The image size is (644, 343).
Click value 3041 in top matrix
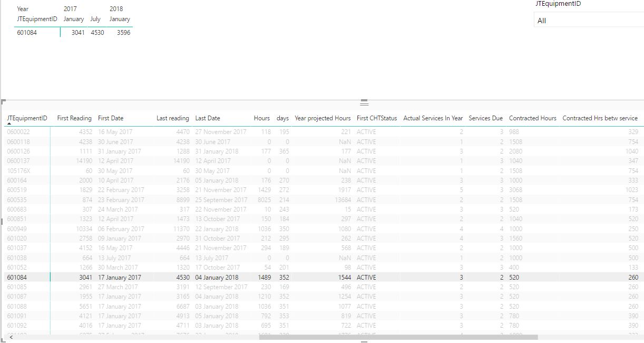coord(78,33)
